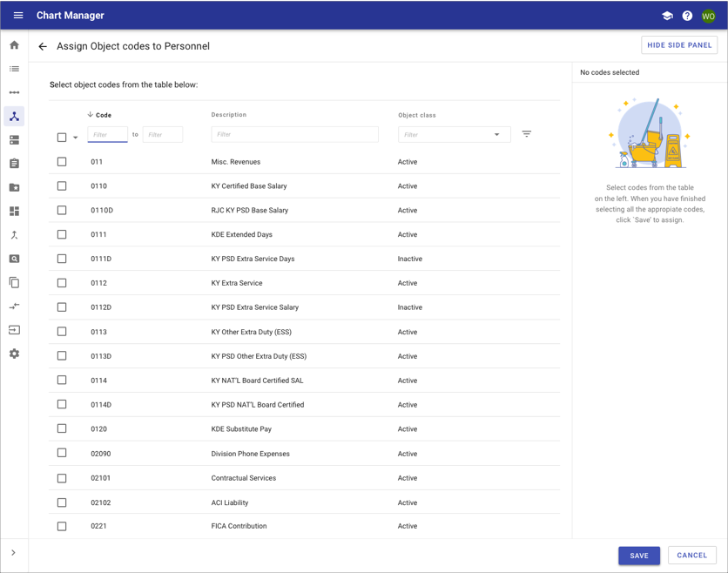728x573 pixels.
Task: Click the Misc. Revenues description
Action: [236, 162]
